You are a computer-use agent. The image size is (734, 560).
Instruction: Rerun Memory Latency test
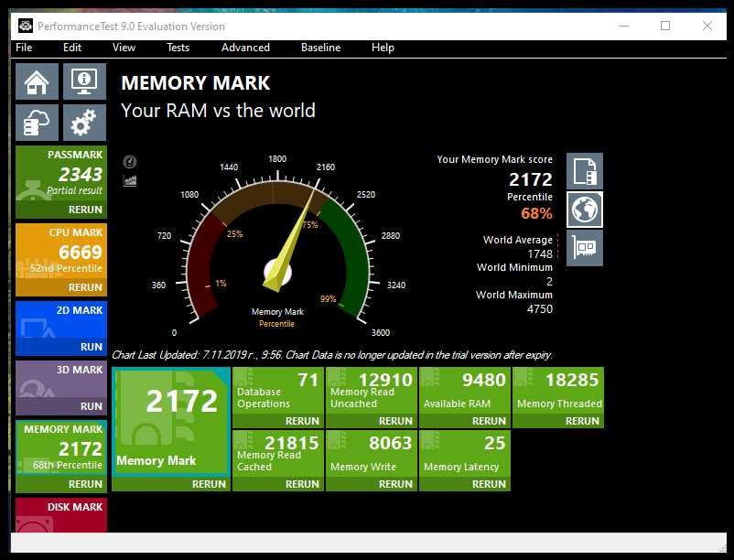tap(489, 484)
